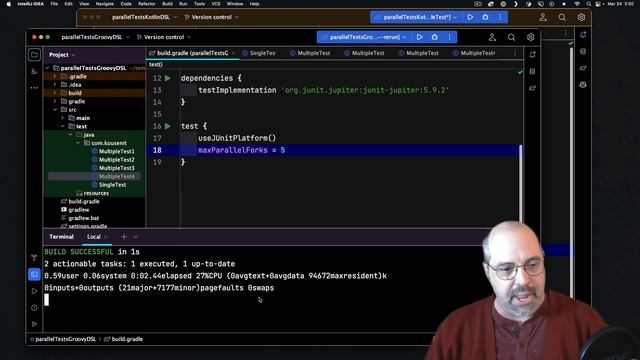Open Version control dropdown in front window
640x360 pixels.
[x=164, y=37]
